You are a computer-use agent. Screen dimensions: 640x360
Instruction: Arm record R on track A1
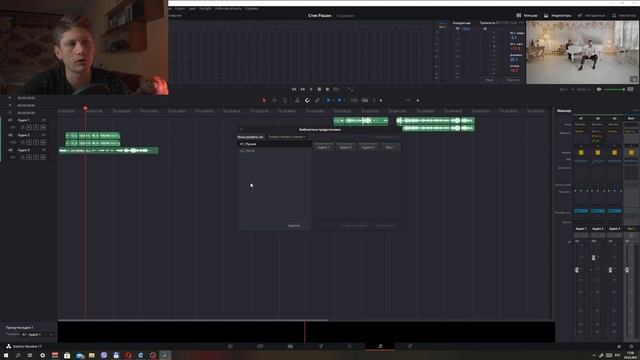(x=29, y=128)
